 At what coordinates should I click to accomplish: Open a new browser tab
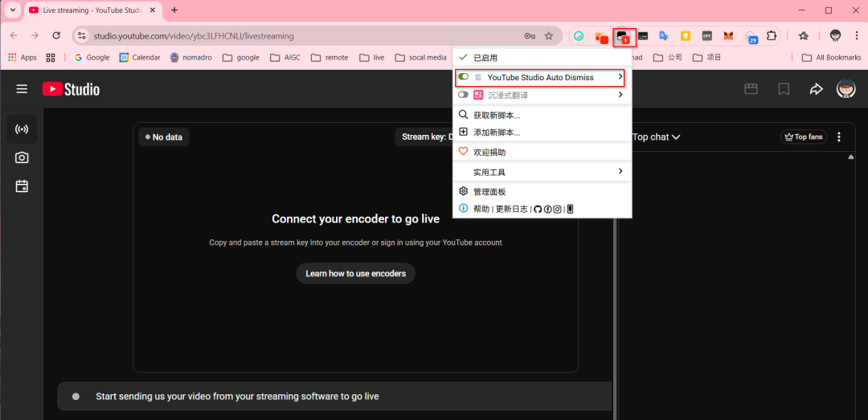click(174, 10)
